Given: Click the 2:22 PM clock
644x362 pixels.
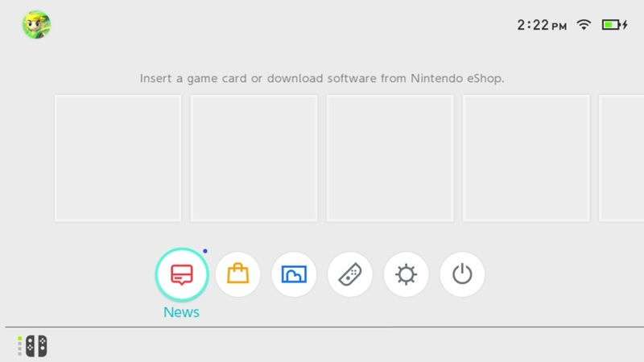Looking at the screenshot, I should (542, 25).
